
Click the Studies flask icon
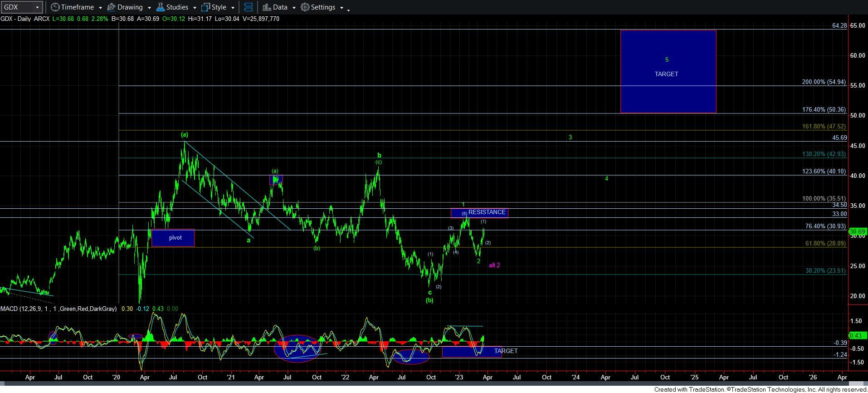click(x=160, y=7)
